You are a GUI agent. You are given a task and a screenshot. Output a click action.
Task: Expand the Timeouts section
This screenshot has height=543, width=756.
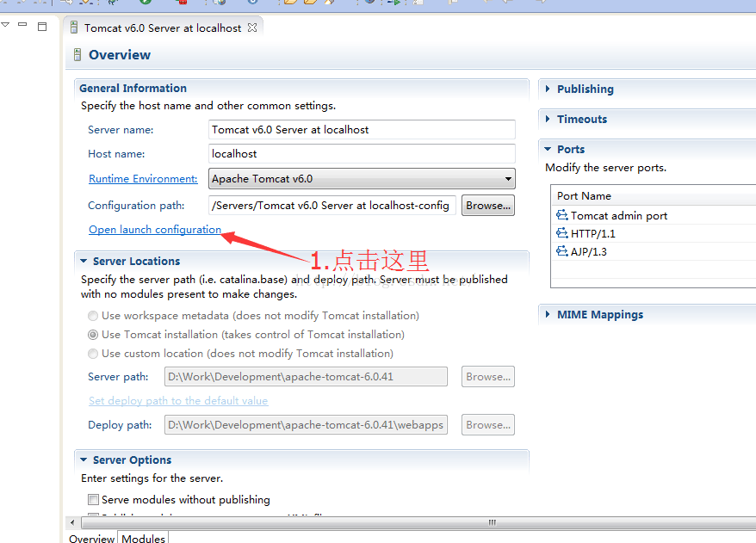click(548, 119)
